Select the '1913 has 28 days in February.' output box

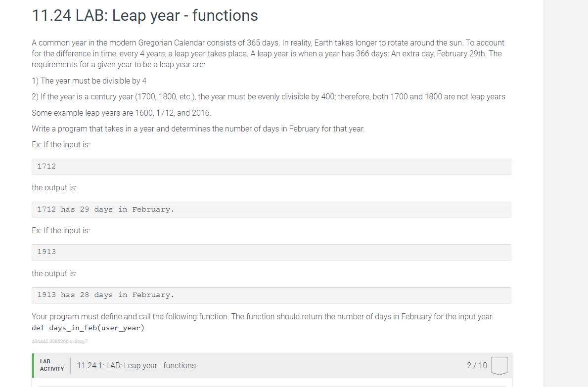pos(271,295)
